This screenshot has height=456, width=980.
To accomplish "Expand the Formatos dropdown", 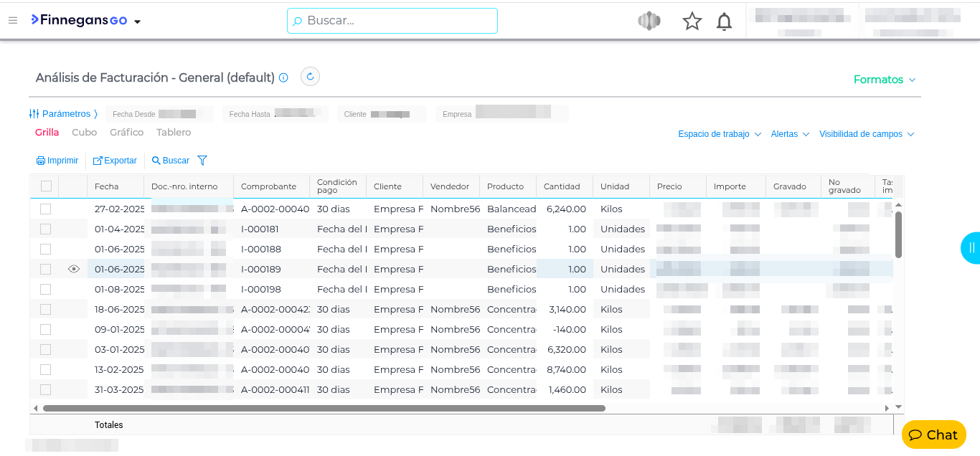I will (884, 80).
